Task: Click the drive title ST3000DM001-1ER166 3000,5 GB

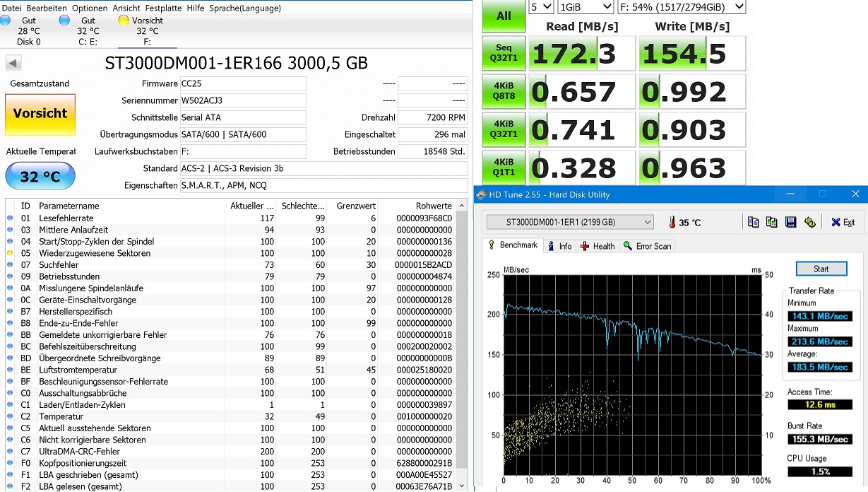Action: [x=237, y=63]
